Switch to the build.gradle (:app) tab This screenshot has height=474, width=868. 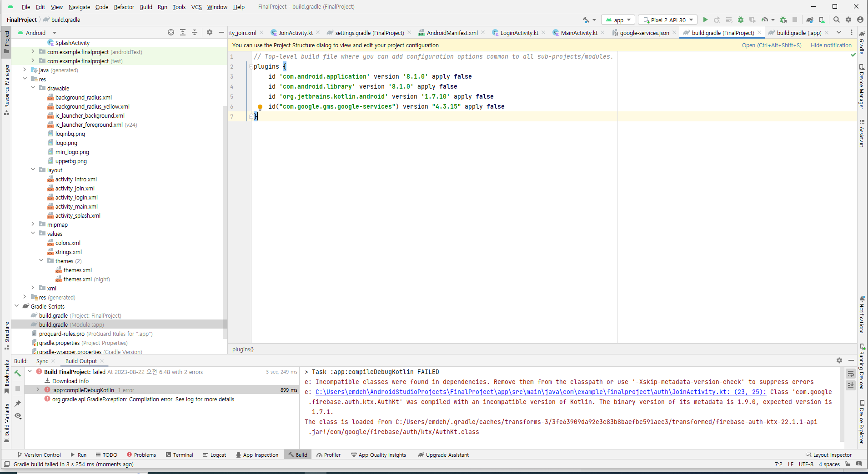tap(799, 33)
